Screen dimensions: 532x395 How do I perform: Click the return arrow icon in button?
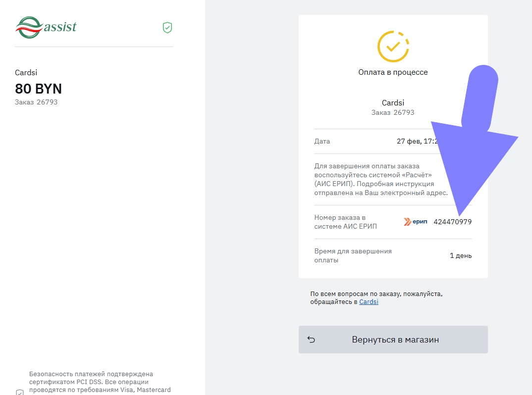click(311, 340)
